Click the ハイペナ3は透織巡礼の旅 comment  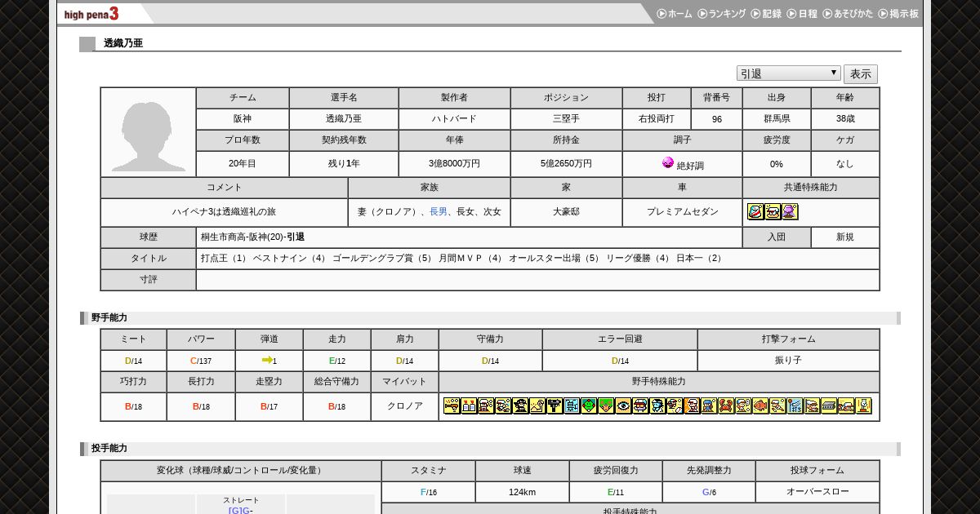225,212
